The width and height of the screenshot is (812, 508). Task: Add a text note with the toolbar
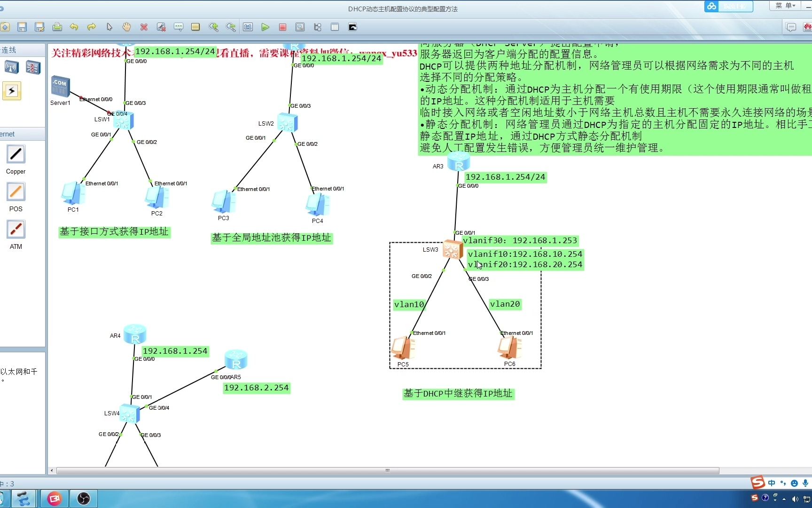pyautogui.click(x=179, y=27)
